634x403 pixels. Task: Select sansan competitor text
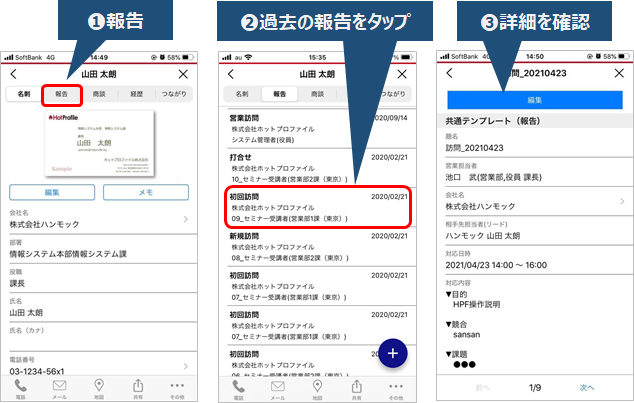(467, 335)
